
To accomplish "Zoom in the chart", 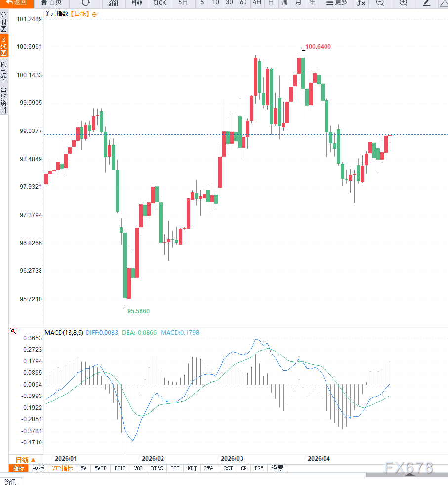I will (x=403, y=3).
